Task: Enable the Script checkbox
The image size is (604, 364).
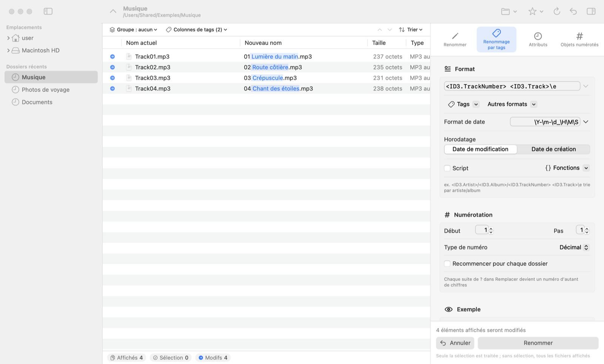Action: pos(447,168)
